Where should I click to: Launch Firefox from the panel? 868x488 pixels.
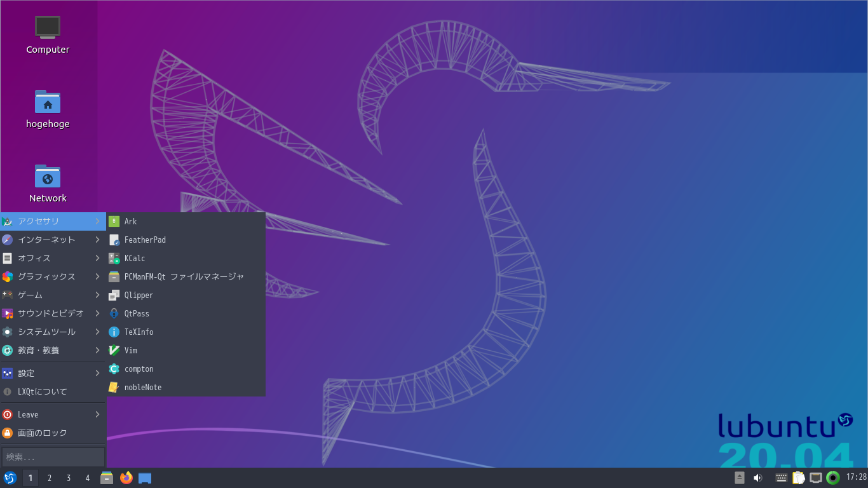[x=126, y=478]
